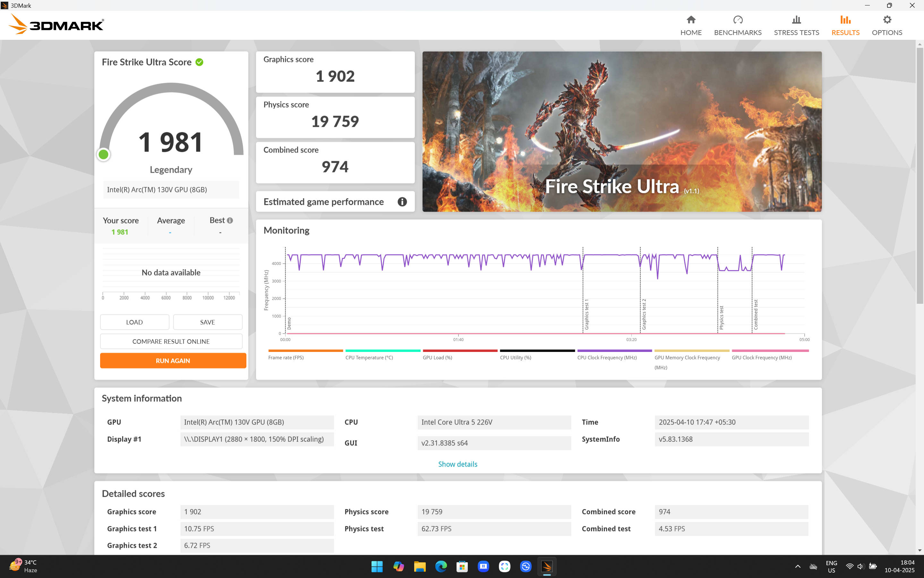Screen dimensions: 924x578
Task: Click the Physics score card
Action: click(335, 117)
